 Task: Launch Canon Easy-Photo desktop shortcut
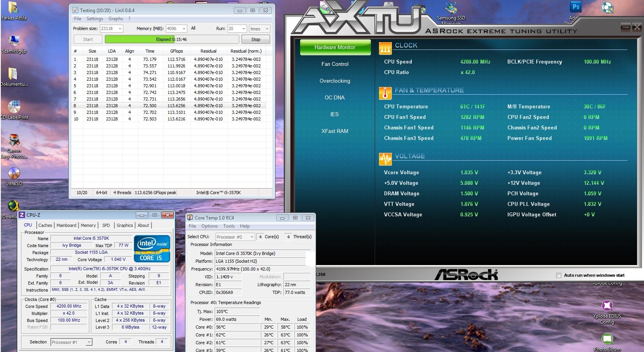14,146
